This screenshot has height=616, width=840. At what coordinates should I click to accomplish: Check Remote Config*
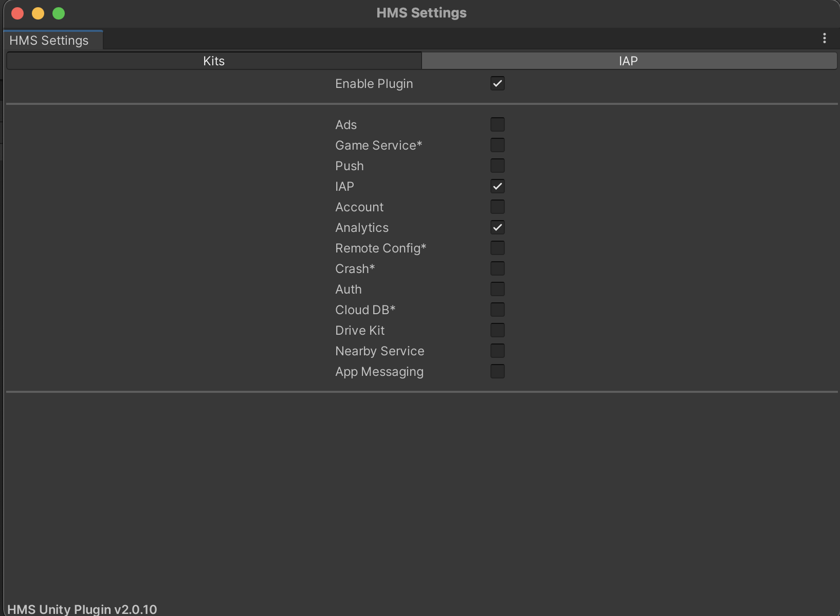coord(497,248)
